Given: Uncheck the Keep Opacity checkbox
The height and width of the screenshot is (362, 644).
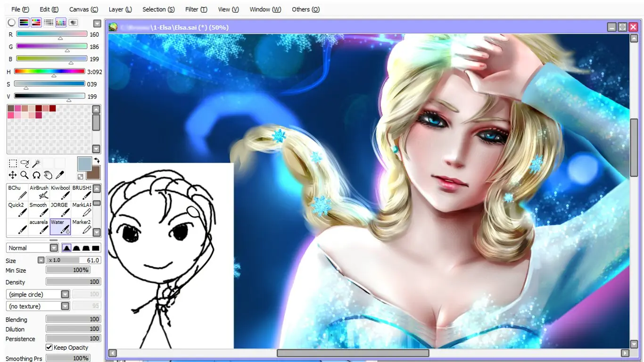Looking at the screenshot, I should click(49, 347).
